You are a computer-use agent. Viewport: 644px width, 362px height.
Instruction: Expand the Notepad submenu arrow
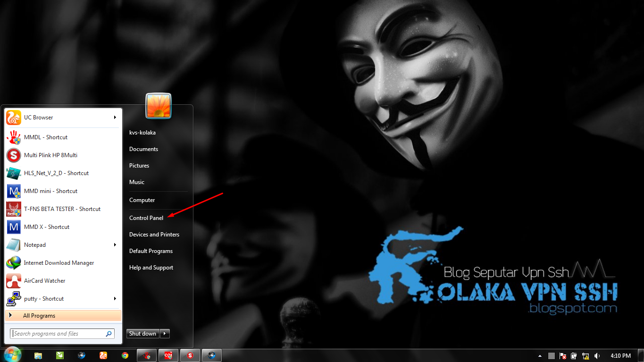(115, 244)
